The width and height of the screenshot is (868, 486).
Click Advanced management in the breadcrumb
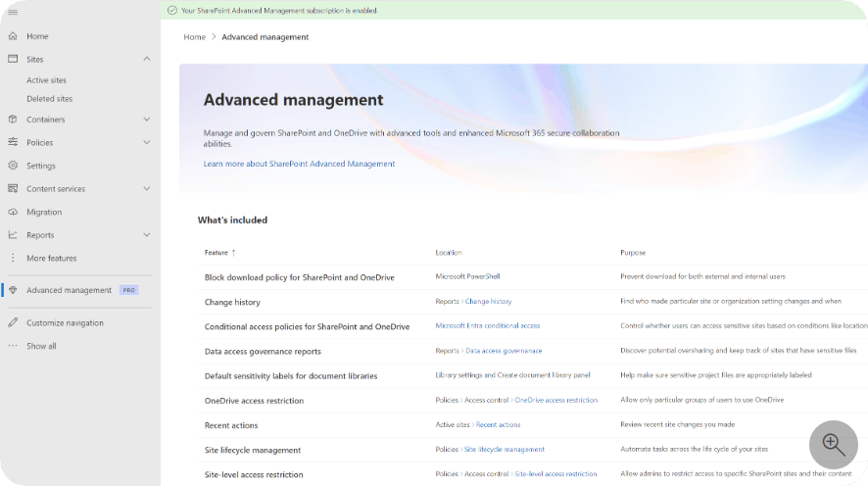[x=265, y=37]
